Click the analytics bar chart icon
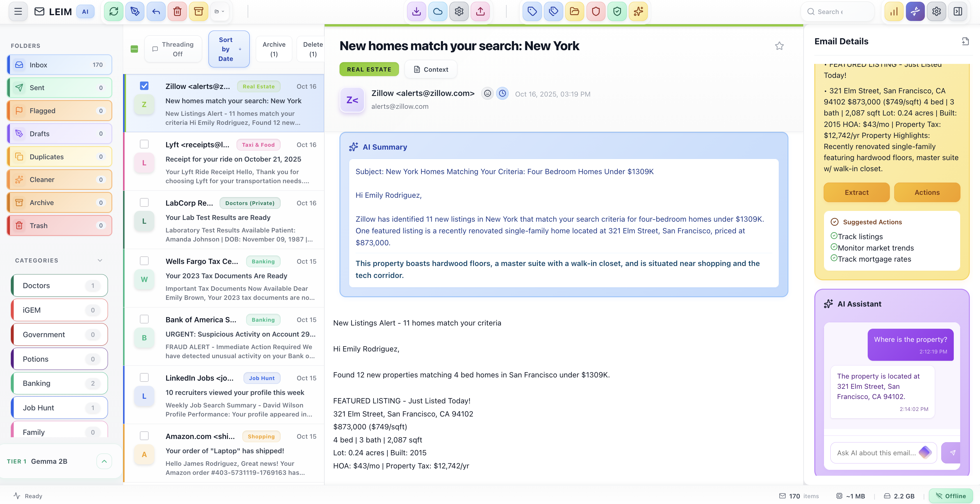The image size is (980, 504). click(x=894, y=11)
